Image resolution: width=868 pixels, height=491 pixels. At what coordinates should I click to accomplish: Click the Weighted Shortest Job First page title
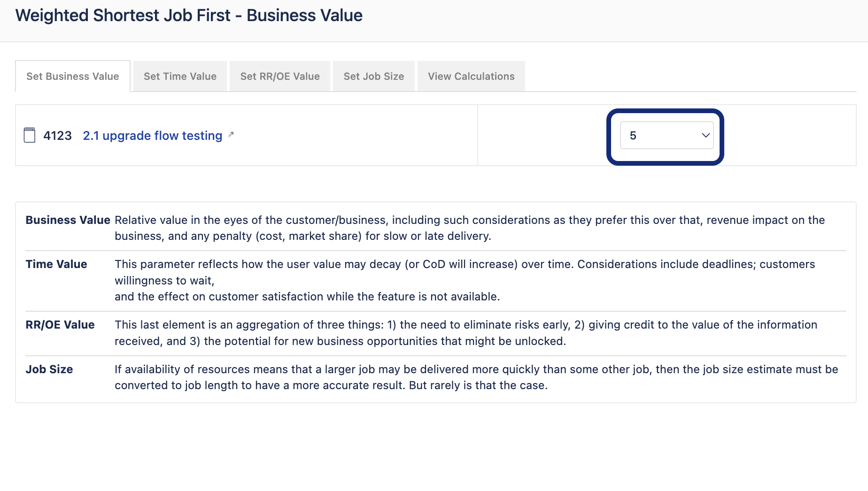(189, 15)
